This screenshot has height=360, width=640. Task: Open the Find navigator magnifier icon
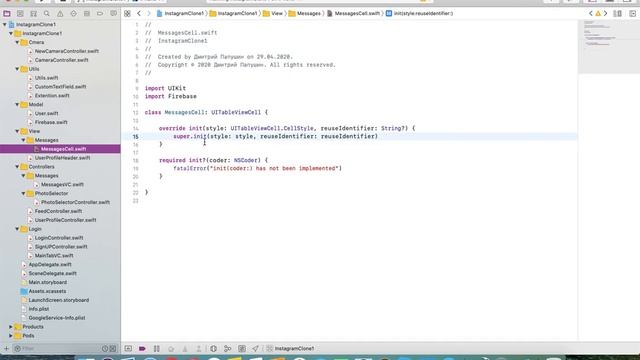[47, 13]
